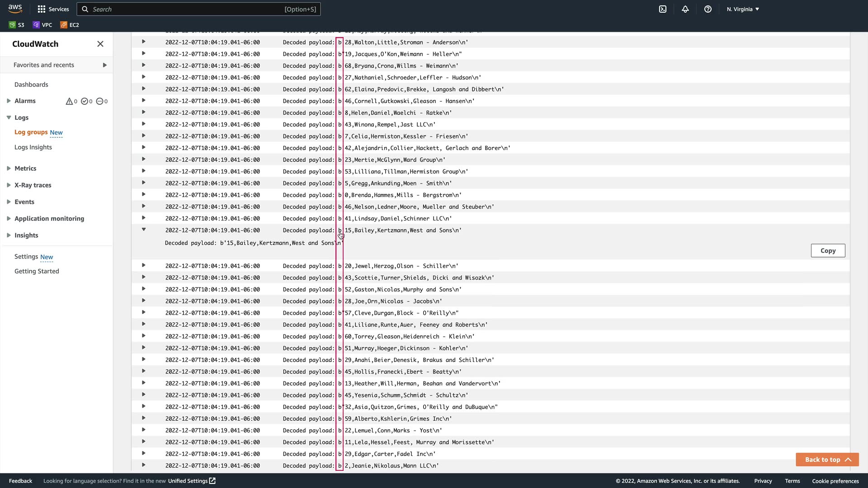Screen dimensions: 868x488
Task: Open Logs Insights in the sidebar
Action: coord(33,147)
